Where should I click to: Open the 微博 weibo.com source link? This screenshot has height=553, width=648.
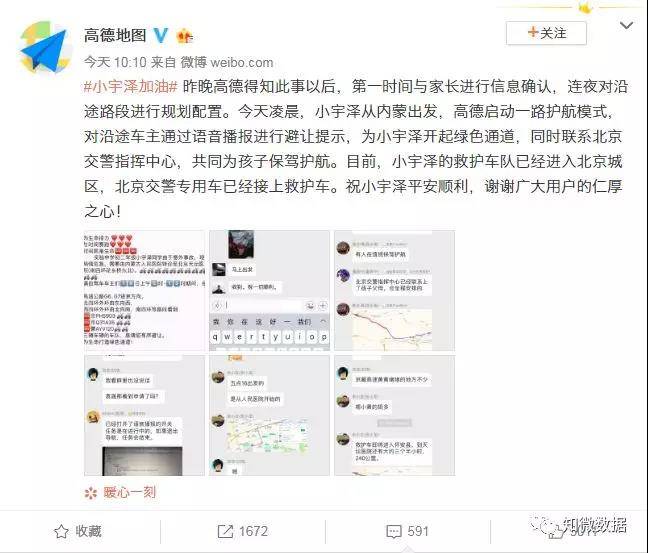point(227,62)
